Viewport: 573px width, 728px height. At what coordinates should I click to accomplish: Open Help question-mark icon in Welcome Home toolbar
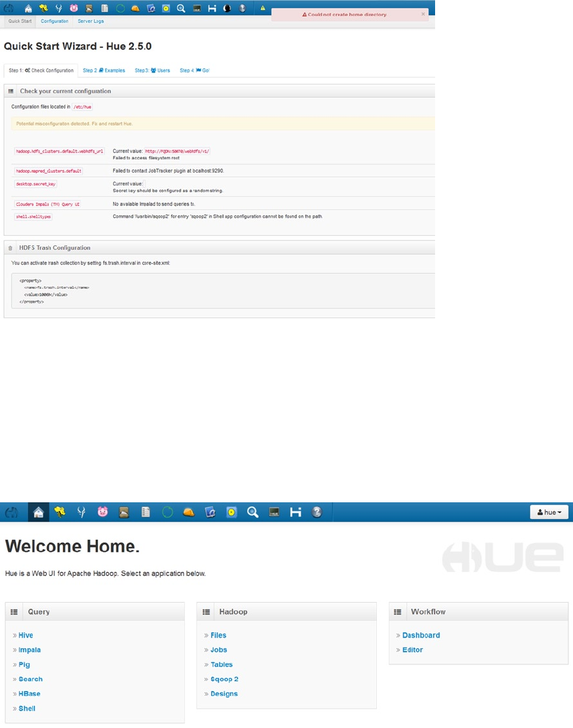pyautogui.click(x=317, y=512)
